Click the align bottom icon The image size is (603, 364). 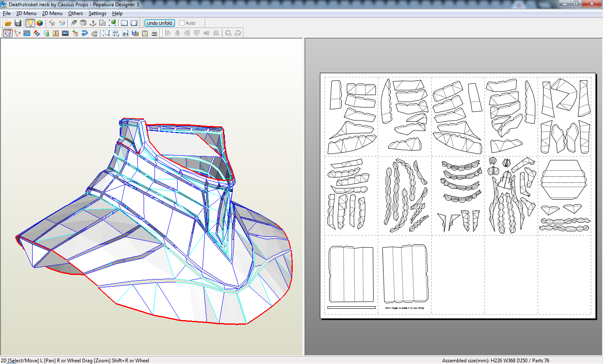click(x=216, y=33)
